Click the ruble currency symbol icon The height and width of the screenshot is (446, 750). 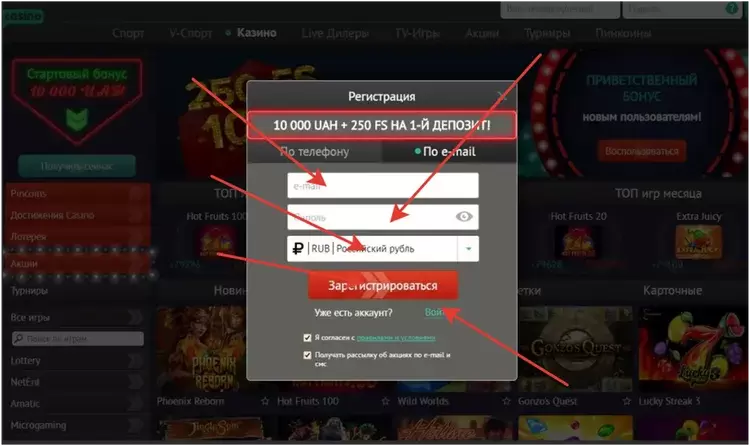pos(298,248)
